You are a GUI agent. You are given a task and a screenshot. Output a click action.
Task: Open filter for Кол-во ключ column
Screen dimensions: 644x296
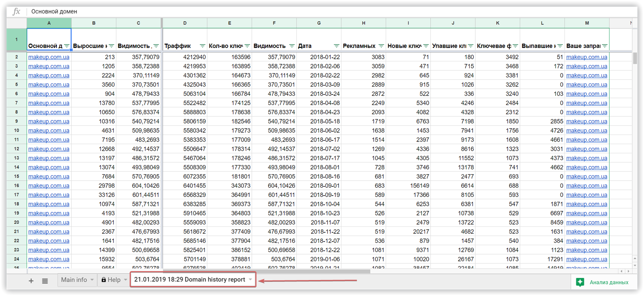click(247, 46)
